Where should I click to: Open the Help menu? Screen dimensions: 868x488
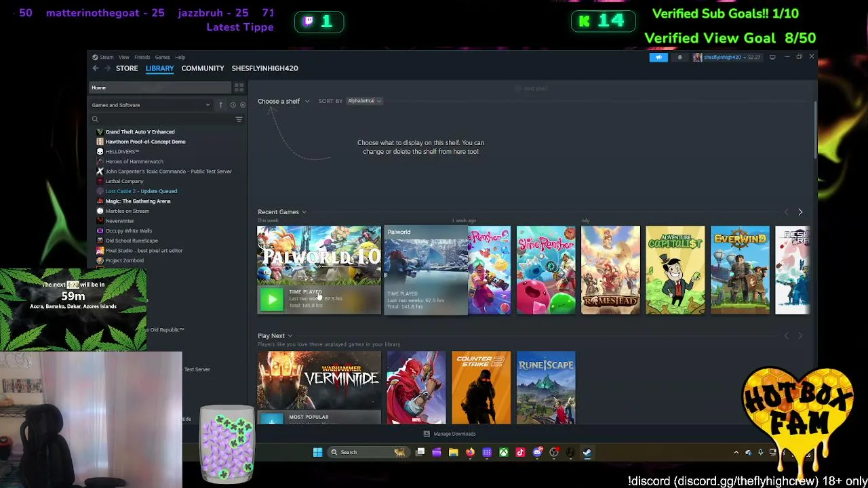click(x=180, y=58)
